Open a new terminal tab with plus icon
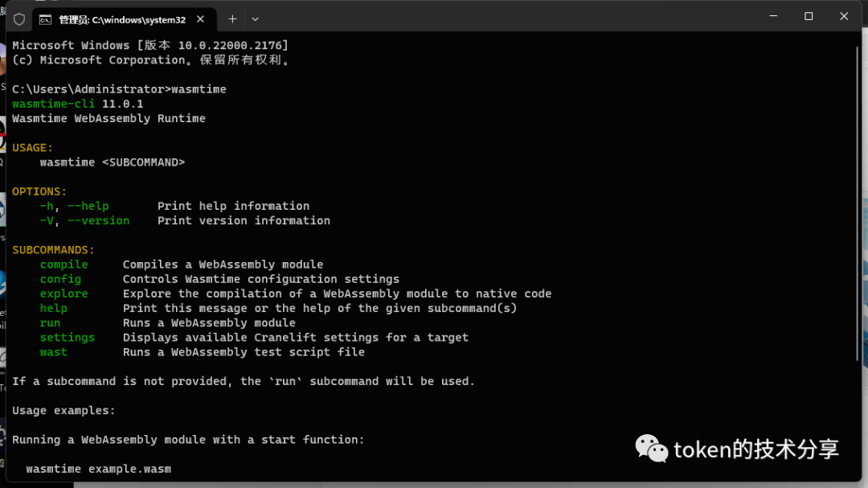 [232, 19]
